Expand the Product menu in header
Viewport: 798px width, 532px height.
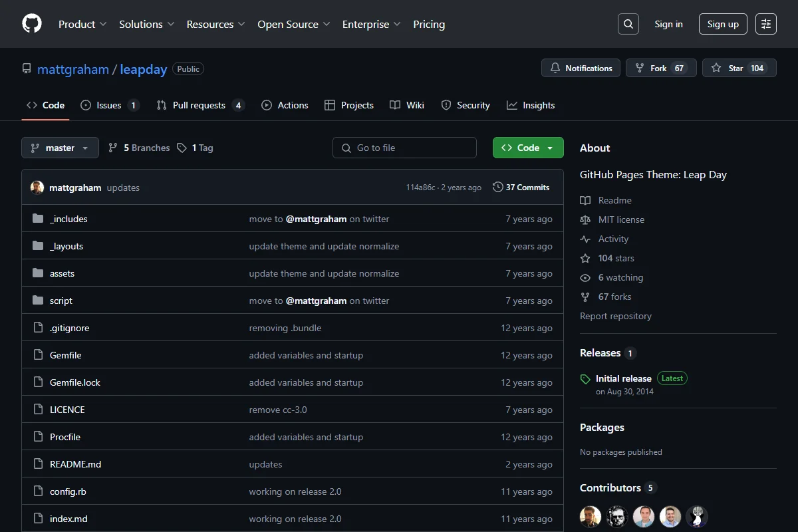[82, 24]
